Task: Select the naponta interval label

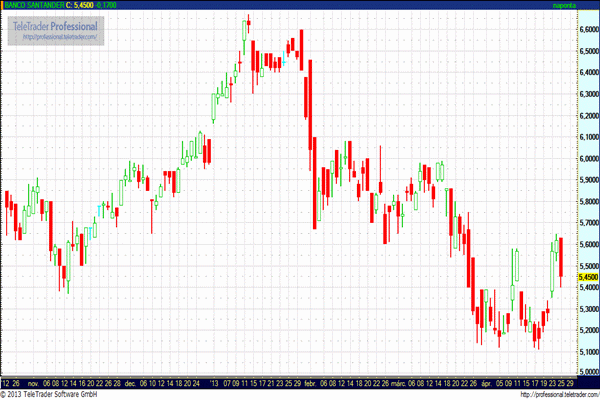Action: (x=565, y=6)
